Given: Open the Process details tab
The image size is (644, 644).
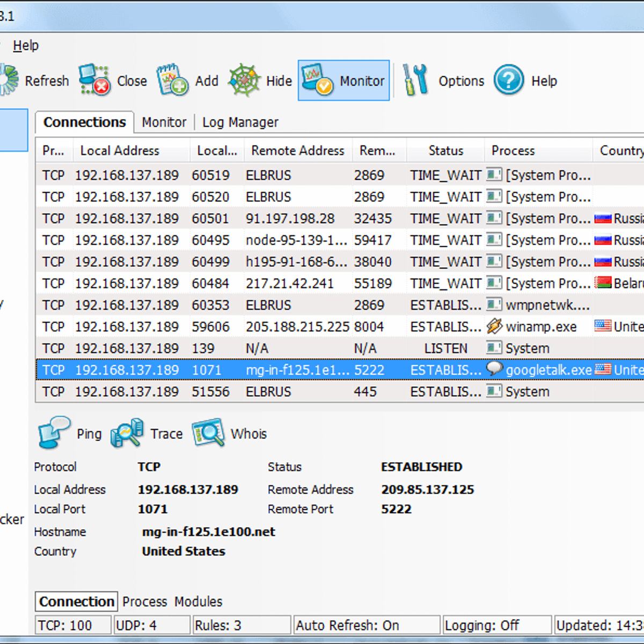Looking at the screenshot, I should click(144, 602).
